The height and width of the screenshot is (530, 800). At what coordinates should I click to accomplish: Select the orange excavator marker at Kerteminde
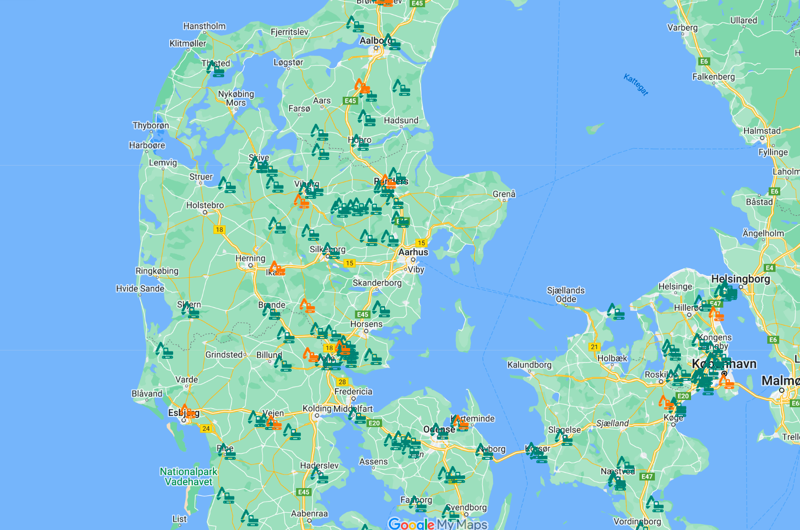(460, 423)
